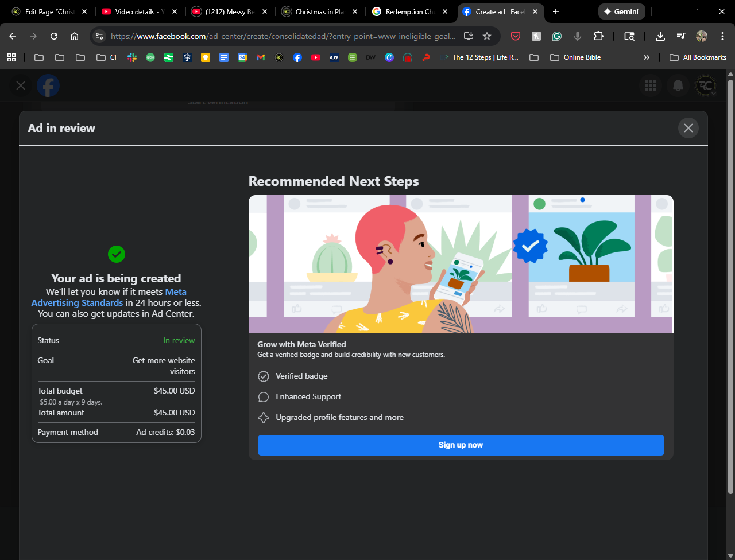The height and width of the screenshot is (560, 735).
Task: Open the All Bookmarks folder
Action: click(x=698, y=57)
